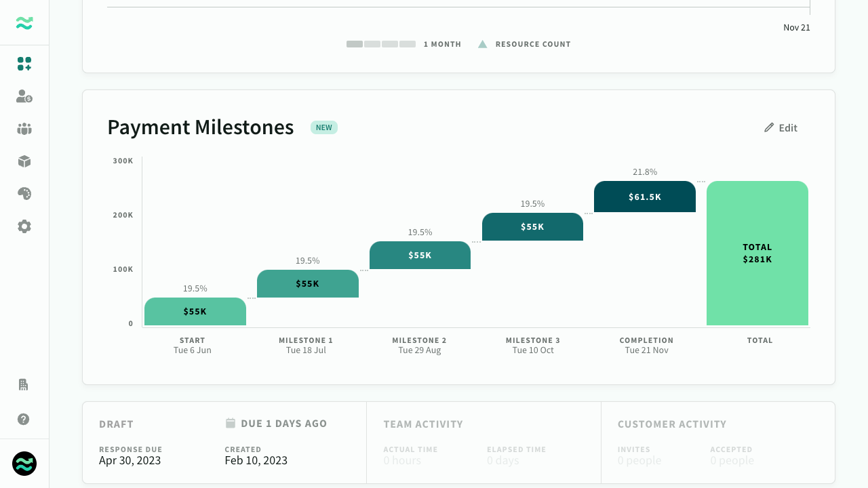Viewport: 868px width, 488px height.
Task: Select the Milestone 1 $55K bar
Action: point(308,283)
